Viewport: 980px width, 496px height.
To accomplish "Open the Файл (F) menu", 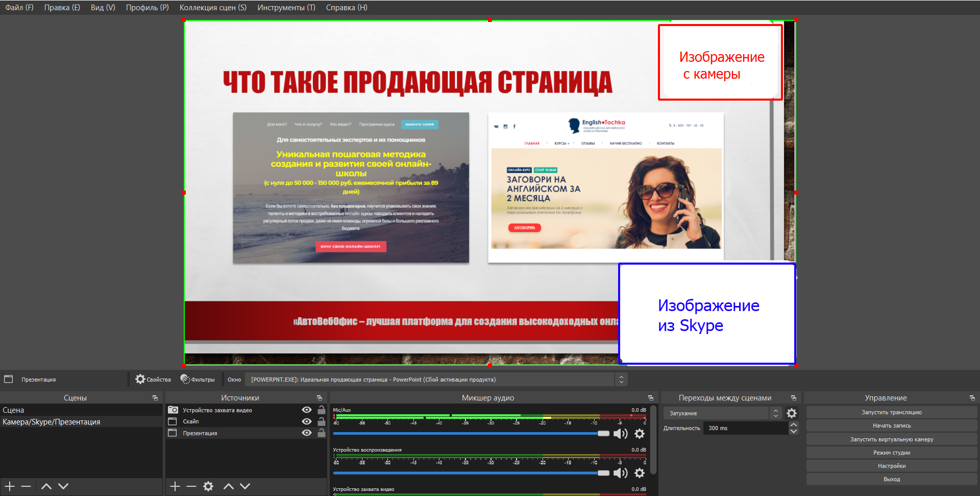I will point(19,8).
